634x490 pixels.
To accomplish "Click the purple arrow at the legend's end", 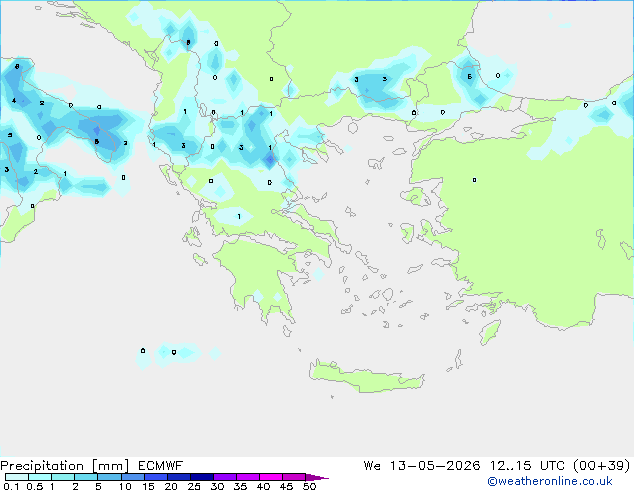I will click(317, 477).
